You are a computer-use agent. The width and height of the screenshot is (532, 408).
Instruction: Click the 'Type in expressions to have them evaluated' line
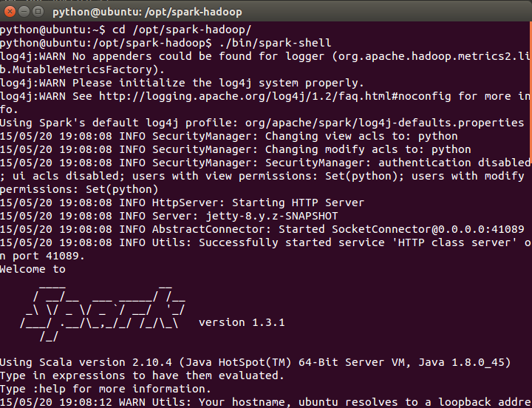pos(142,375)
